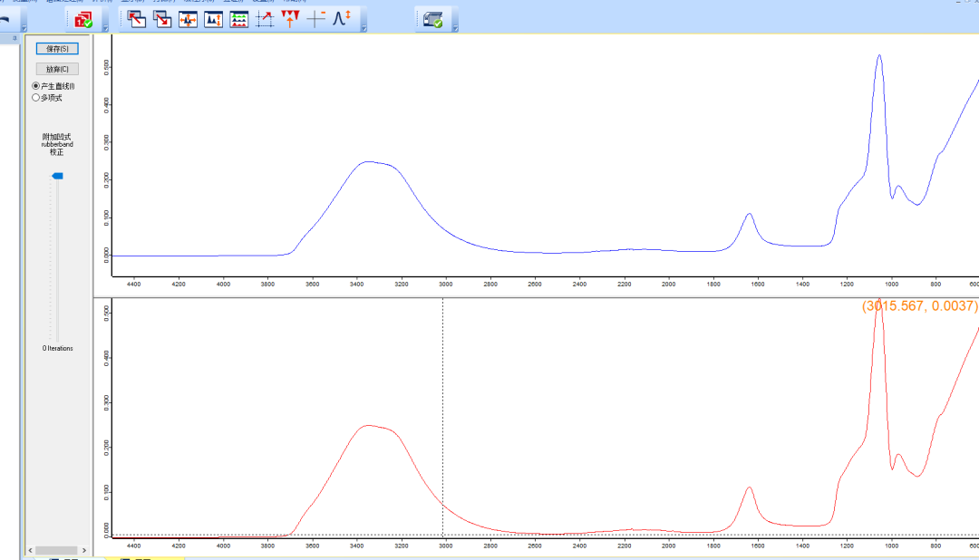Viewport: 979px width, 560px height.
Task: Click the red stacked-documents icon with green check
Action: click(x=83, y=19)
